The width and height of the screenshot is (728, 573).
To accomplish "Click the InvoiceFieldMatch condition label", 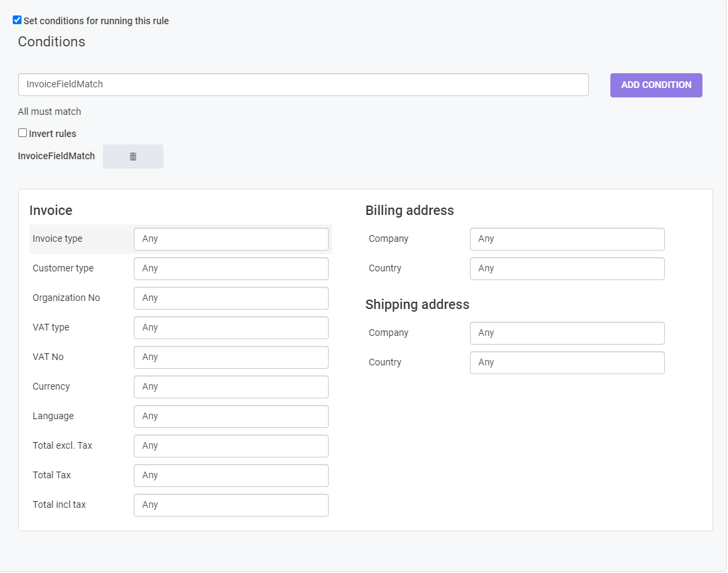I will [x=56, y=156].
